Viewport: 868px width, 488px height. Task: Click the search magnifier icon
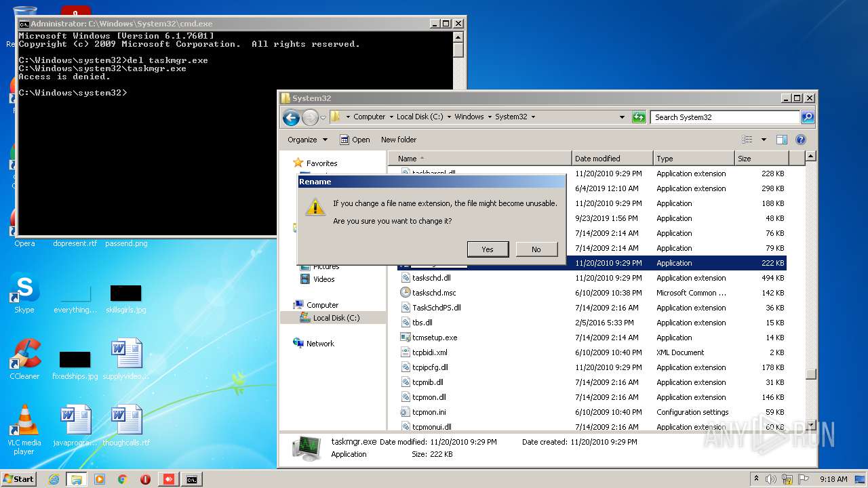pos(807,117)
